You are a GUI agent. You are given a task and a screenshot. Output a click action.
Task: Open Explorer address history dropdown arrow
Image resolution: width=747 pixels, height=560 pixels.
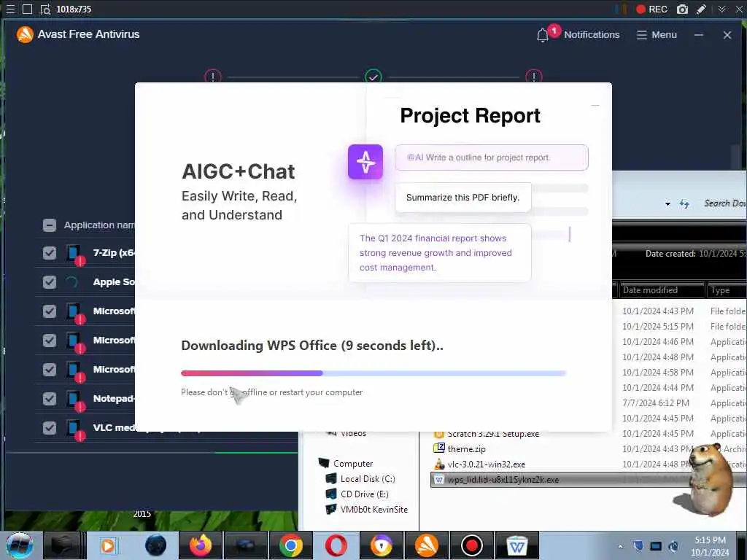[667, 204]
